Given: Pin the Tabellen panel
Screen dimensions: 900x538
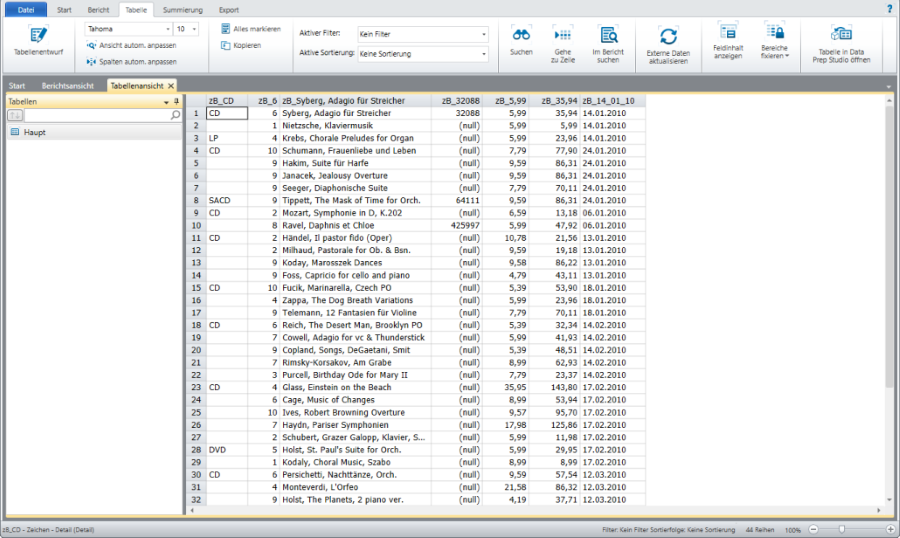Looking at the screenshot, I should (x=176, y=102).
